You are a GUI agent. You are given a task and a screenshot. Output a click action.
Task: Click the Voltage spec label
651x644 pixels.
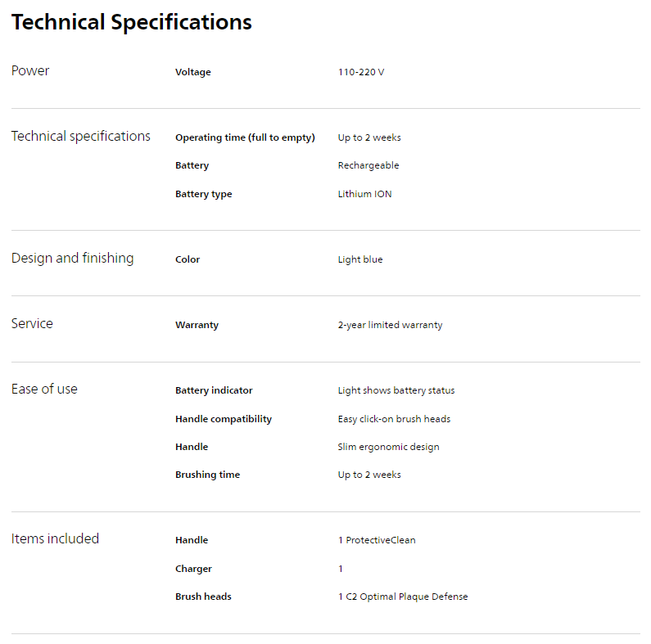tap(193, 72)
